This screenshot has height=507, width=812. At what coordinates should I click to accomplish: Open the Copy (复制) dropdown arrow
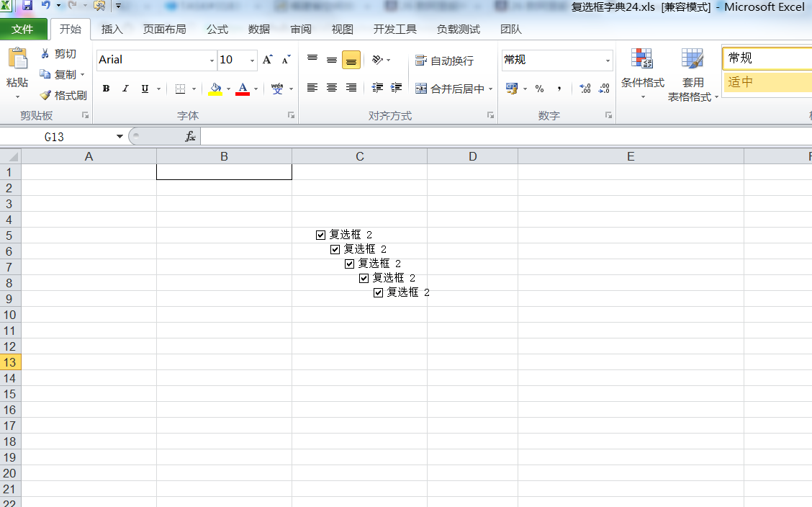click(82, 75)
